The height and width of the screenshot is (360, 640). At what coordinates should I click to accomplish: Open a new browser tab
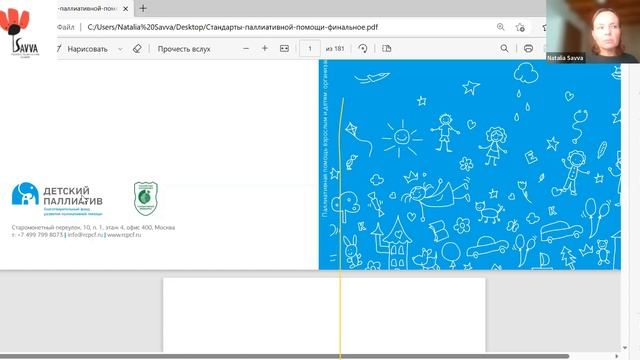click(x=143, y=8)
